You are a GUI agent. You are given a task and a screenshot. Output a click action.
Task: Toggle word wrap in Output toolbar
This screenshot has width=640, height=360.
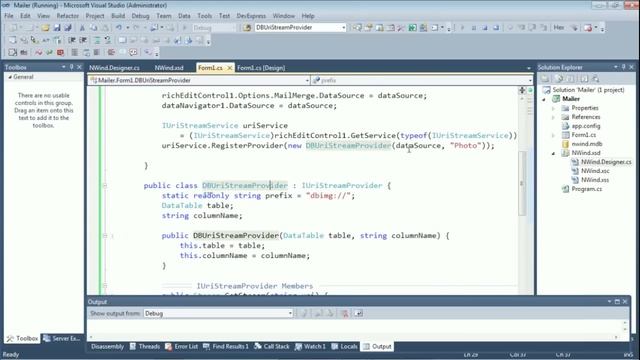(358, 313)
